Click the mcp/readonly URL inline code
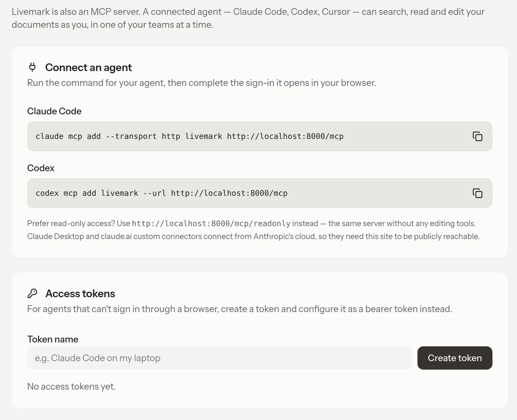517x420 pixels. 211,224
